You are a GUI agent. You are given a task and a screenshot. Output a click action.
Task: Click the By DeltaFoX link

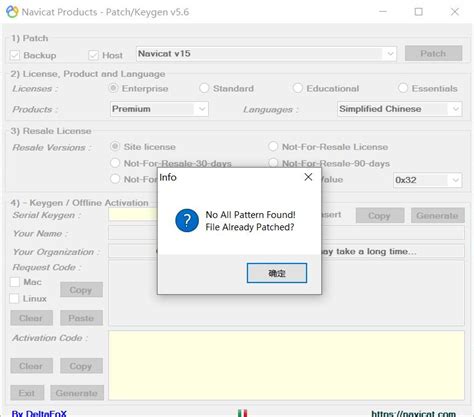(39, 414)
